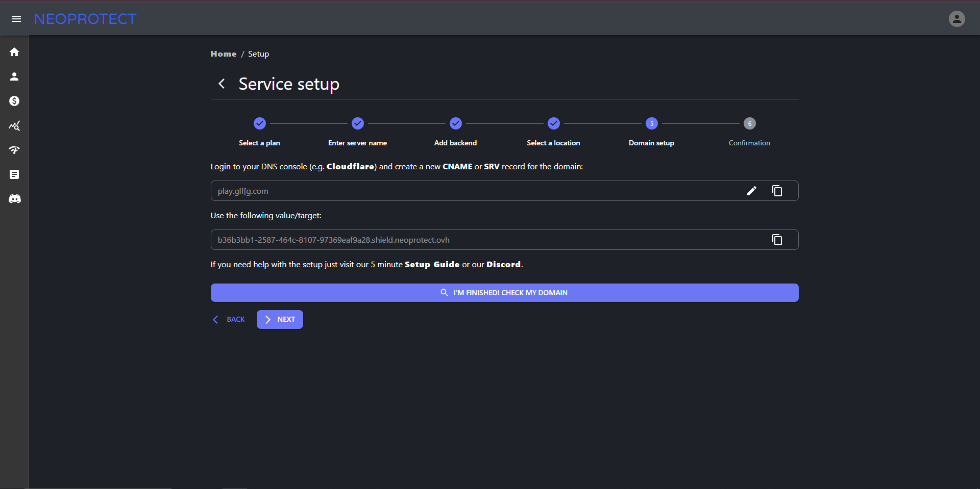
Task: Open billing dollar icon in sidebar
Action: tap(14, 101)
